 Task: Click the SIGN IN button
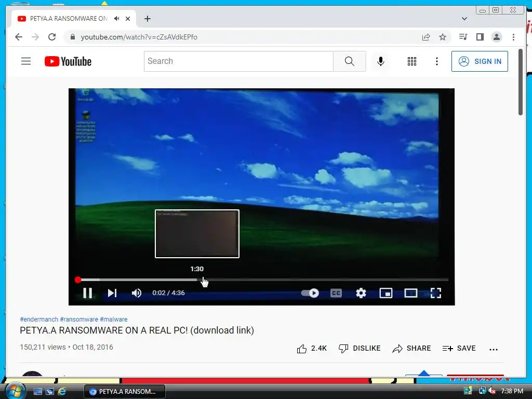point(480,61)
